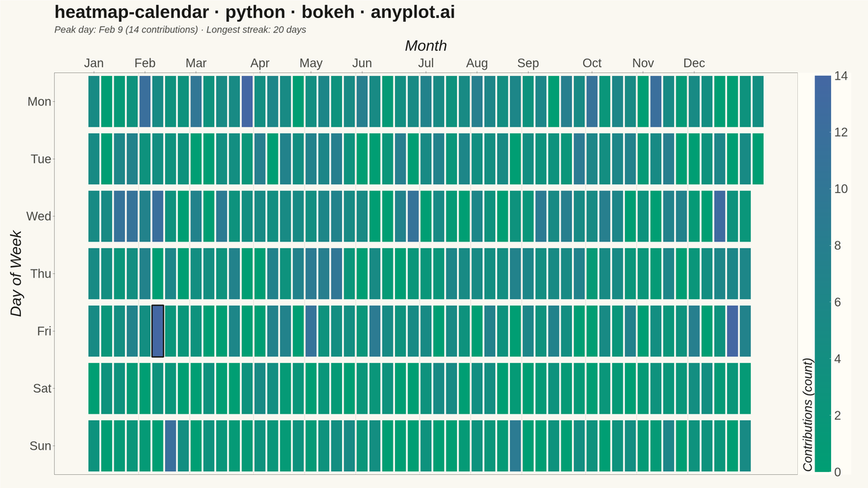Select the dark blue Friday cell in December
This screenshot has width=868, height=488.
click(732, 331)
